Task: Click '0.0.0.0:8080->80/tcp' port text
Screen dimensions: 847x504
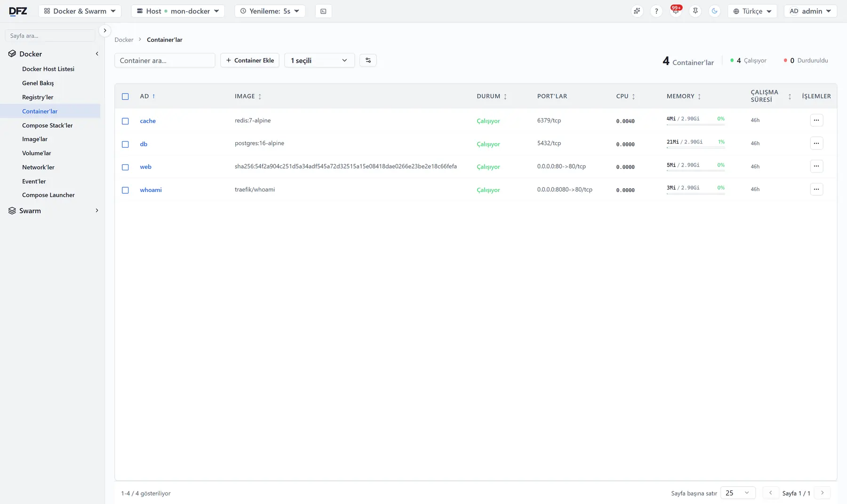Action: 565,189
